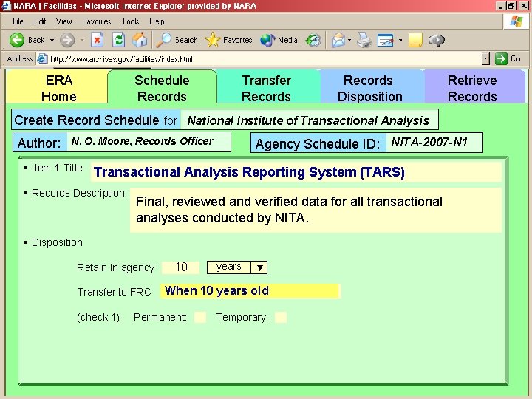
Task: Click the Back arrow icon
Action: pos(16,40)
